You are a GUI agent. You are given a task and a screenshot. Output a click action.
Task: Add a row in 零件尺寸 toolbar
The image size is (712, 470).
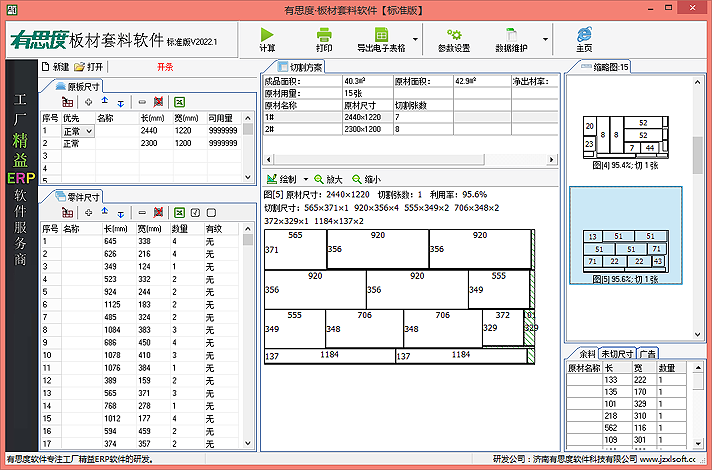[89, 213]
